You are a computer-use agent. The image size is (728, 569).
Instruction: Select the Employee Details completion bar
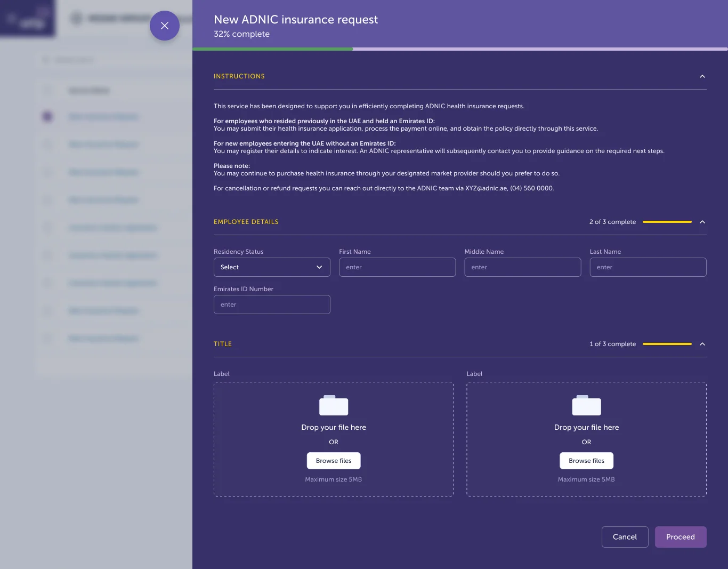(667, 222)
